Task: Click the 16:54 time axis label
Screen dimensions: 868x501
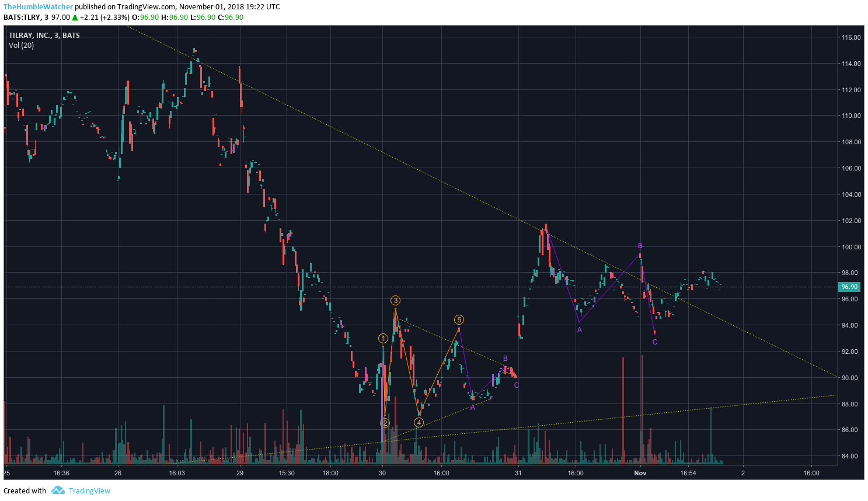Action: coord(688,473)
